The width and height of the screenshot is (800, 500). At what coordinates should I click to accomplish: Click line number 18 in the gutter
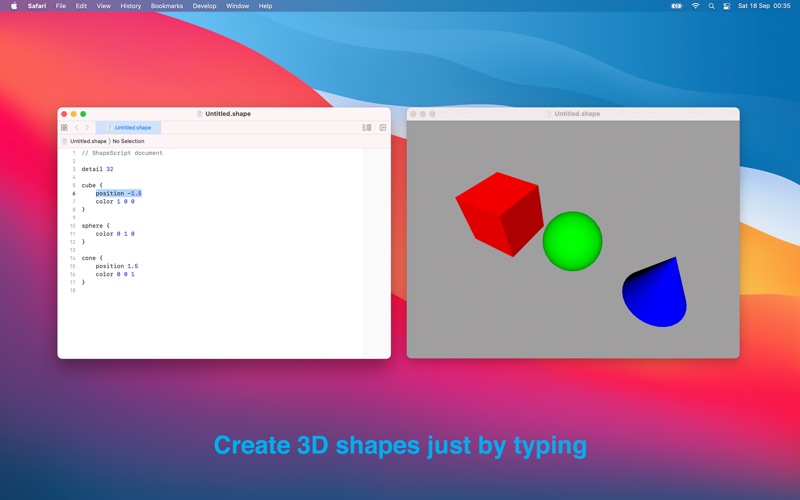pyautogui.click(x=72, y=290)
